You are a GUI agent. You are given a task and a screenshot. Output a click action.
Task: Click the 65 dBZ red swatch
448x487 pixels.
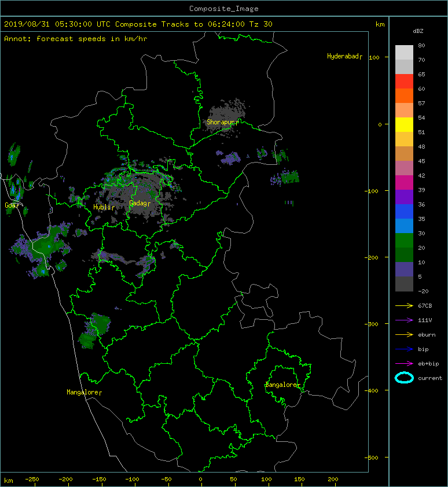click(404, 81)
